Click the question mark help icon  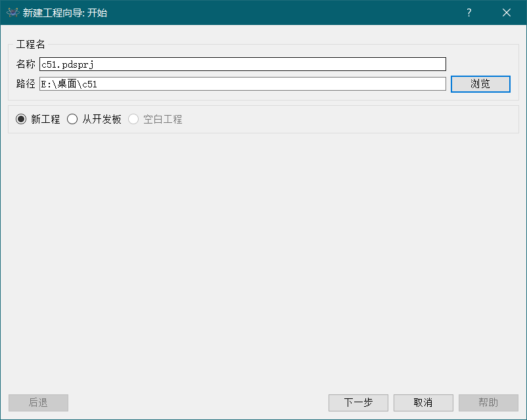(x=469, y=12)
